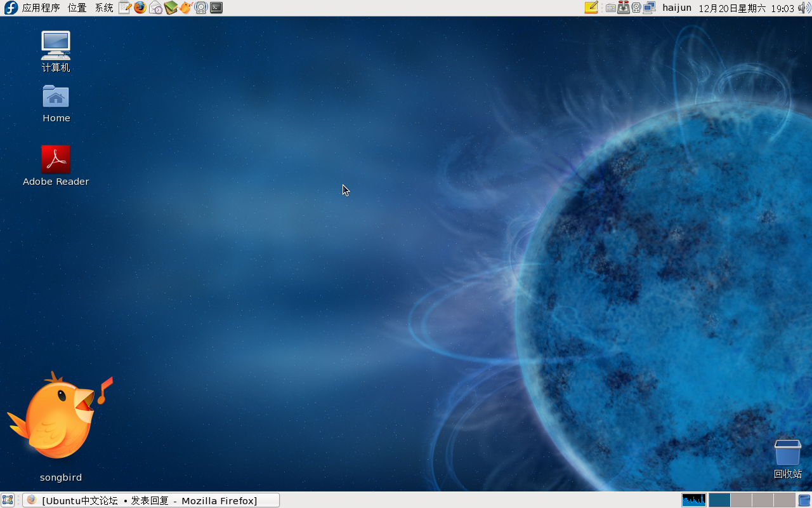This screenshot has height=508, width=812.
Task: Select the Adobe Reader desktop icon
Action: (x=56, y=166)
